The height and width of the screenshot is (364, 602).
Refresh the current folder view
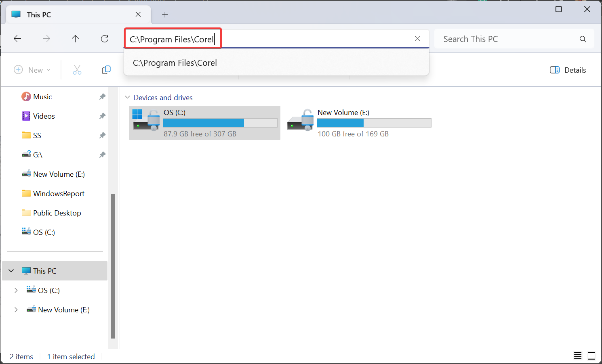tap(104, 39)
